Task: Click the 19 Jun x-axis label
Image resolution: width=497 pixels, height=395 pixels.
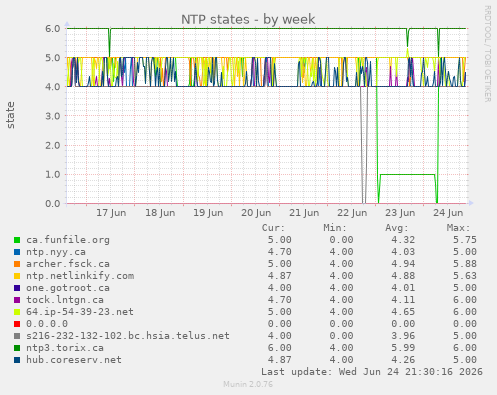Action: pyautogui.click(x=208, y=213)
